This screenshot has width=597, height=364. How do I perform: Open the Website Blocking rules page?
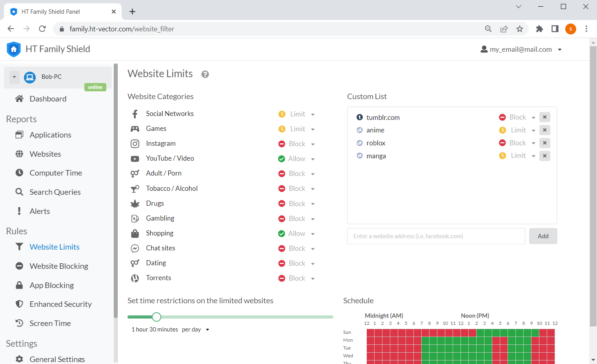[58, 266]
